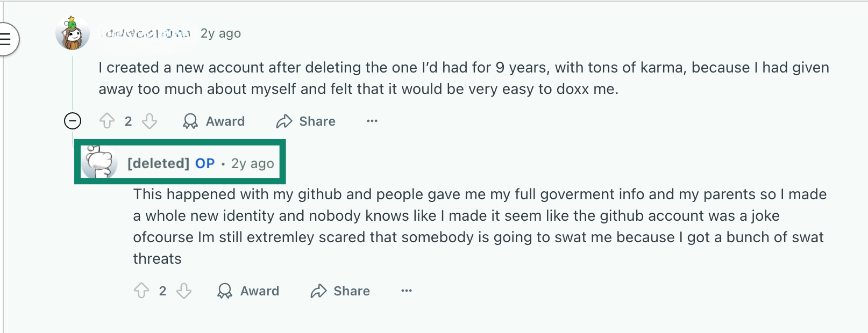The image size is (868, 333).
Task: Open the overflow menu on the OP reply
Action: [x=407, y=291]
